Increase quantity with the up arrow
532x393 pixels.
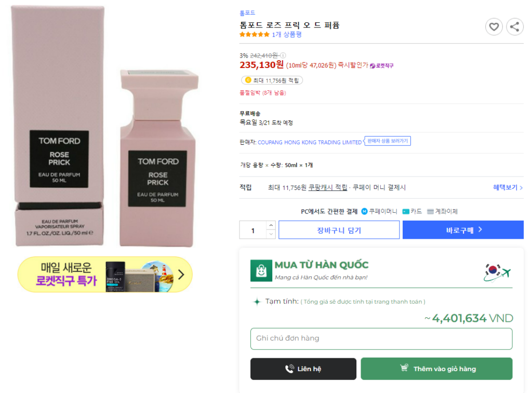pyautogui.click(x=271, y=225)
